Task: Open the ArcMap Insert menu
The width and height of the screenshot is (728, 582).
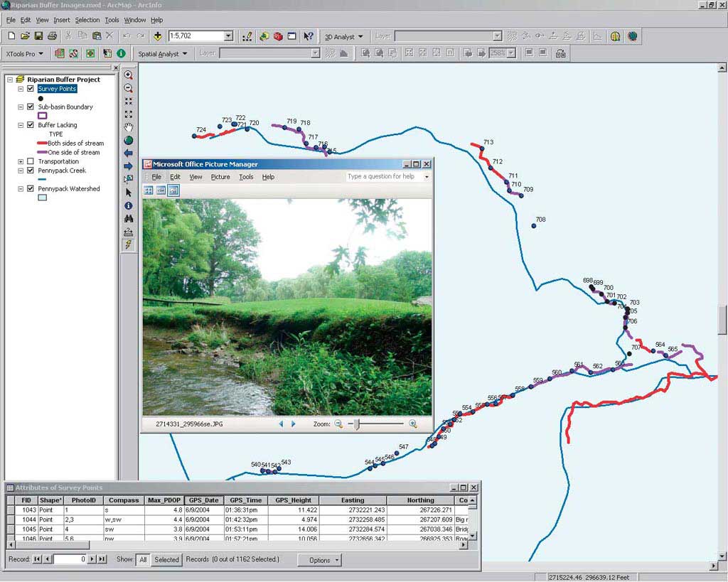Action: click(62, 20)
